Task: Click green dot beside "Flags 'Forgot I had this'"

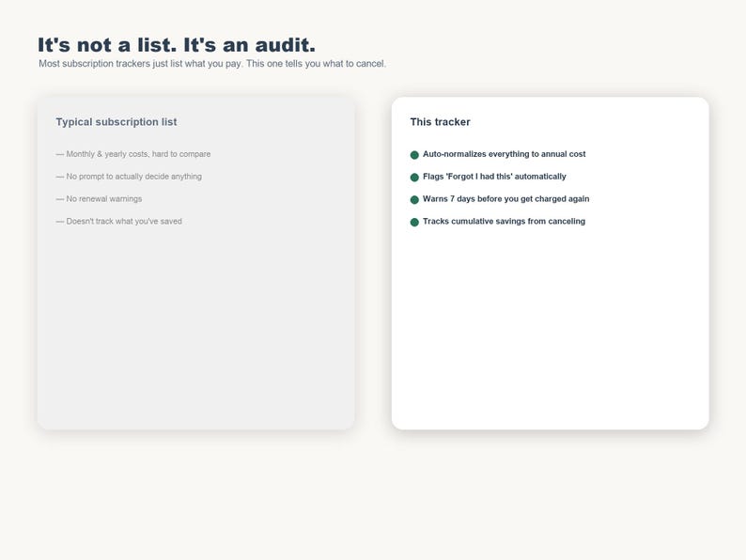Action: (x=414, y=178)
